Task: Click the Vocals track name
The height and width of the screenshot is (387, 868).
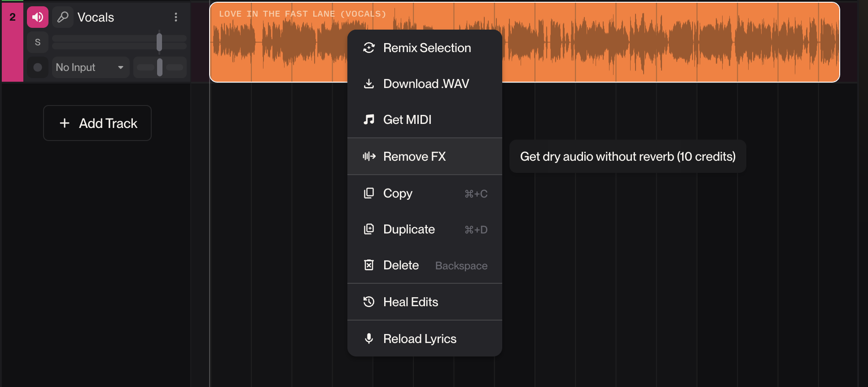Action: pyautogui.click(x=96, y=17)
